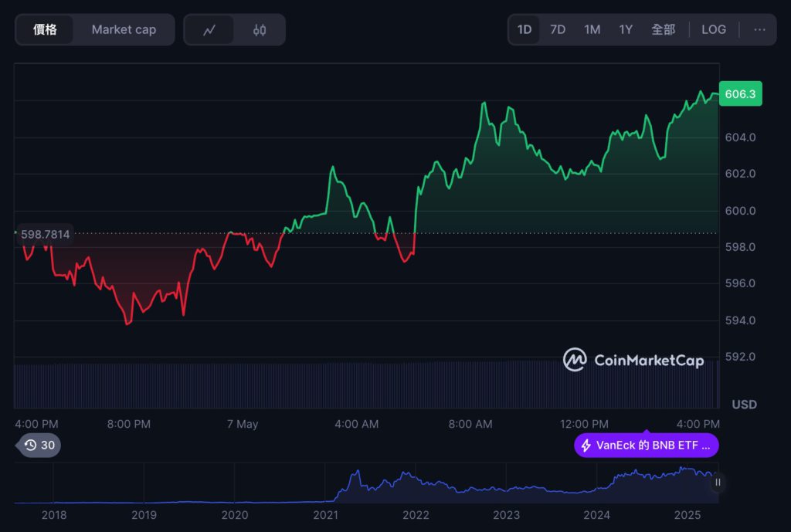791x532 pixels.
Task: Click the 598.7814 opening price label
Action: pyautogui.click(x=45, y=234)
